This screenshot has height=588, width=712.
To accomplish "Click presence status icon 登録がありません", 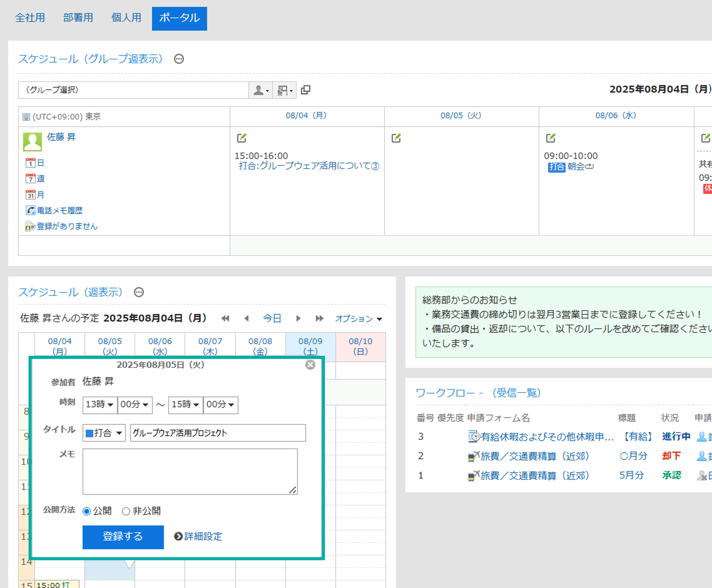I will [x=30, y=226].
